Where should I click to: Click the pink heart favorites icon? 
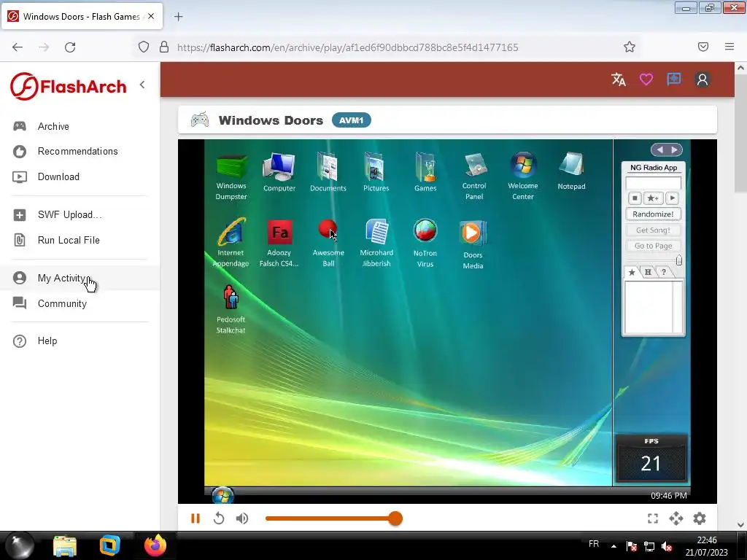[646, 79]
